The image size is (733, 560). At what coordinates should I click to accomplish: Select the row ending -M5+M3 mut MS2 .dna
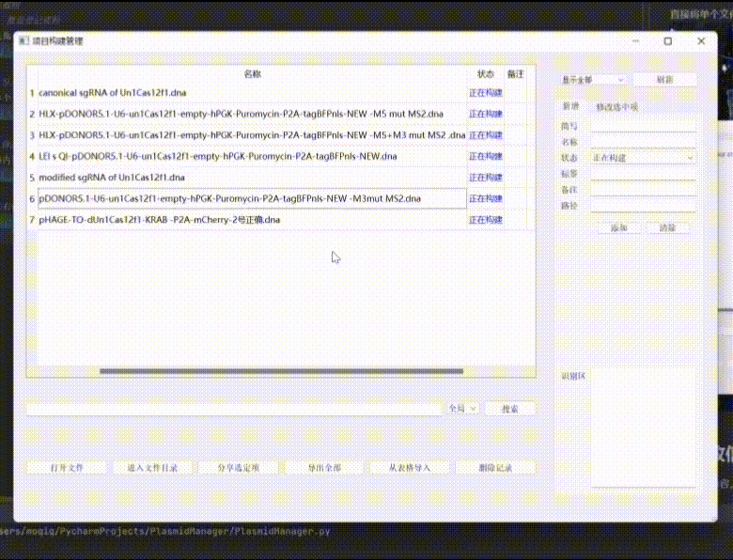point(253,135)
